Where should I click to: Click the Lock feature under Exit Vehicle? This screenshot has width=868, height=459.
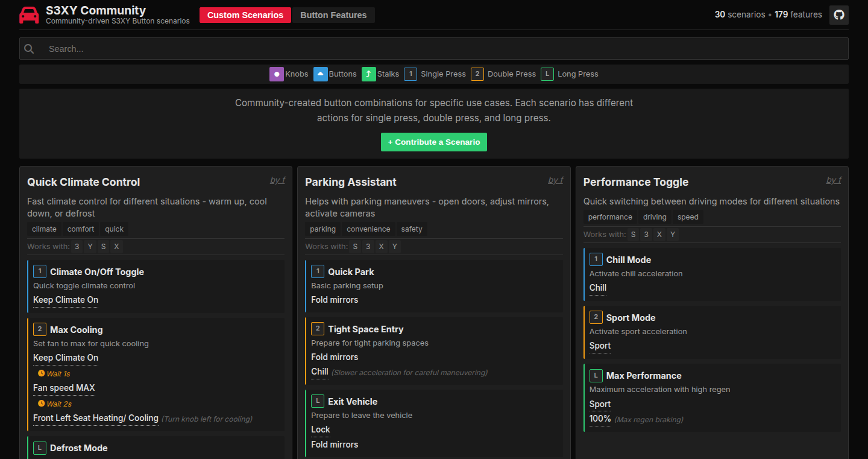[321, 429]
